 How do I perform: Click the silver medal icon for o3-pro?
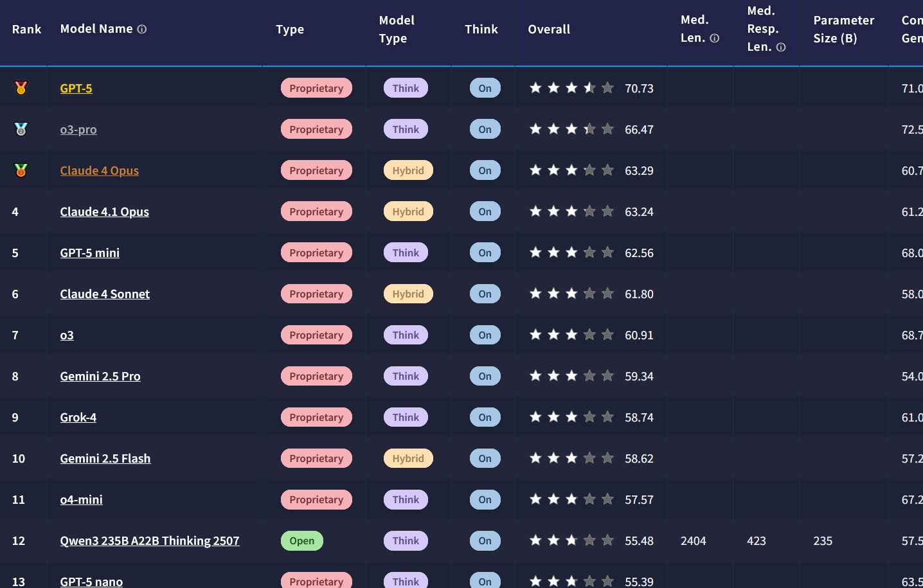point(21,129)
